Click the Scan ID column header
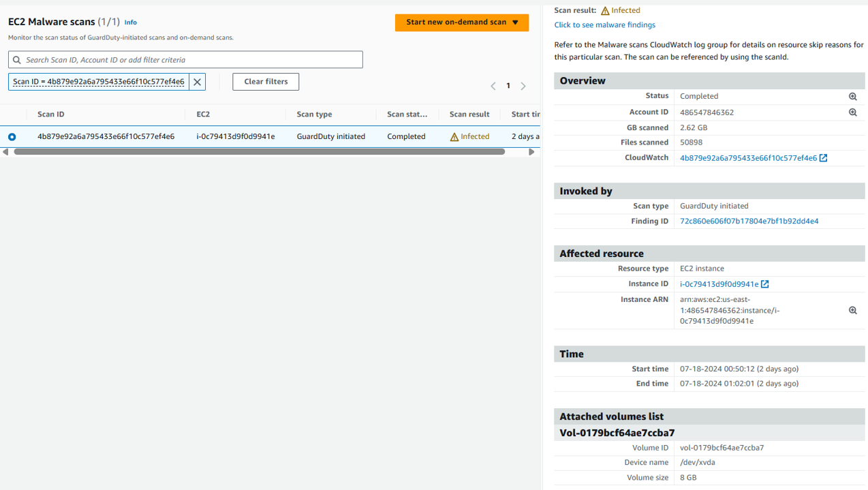This screenshot has height=490, width=868. click(x=51, y=114)
